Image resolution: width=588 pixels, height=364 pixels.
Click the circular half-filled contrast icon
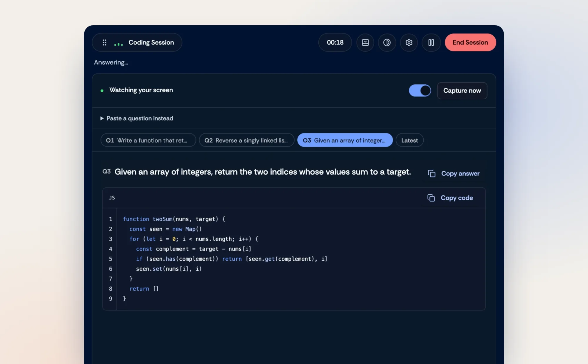(387, 43)
